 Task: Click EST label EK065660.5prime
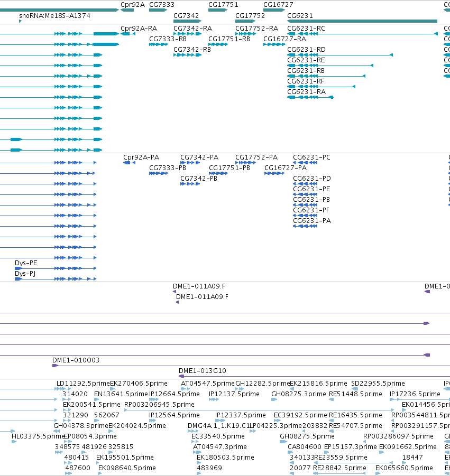(404, 468)
